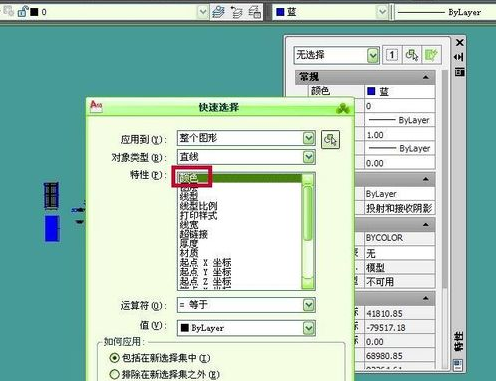
Task: Click the layer previous icon
Action: (x=237, y=12)
